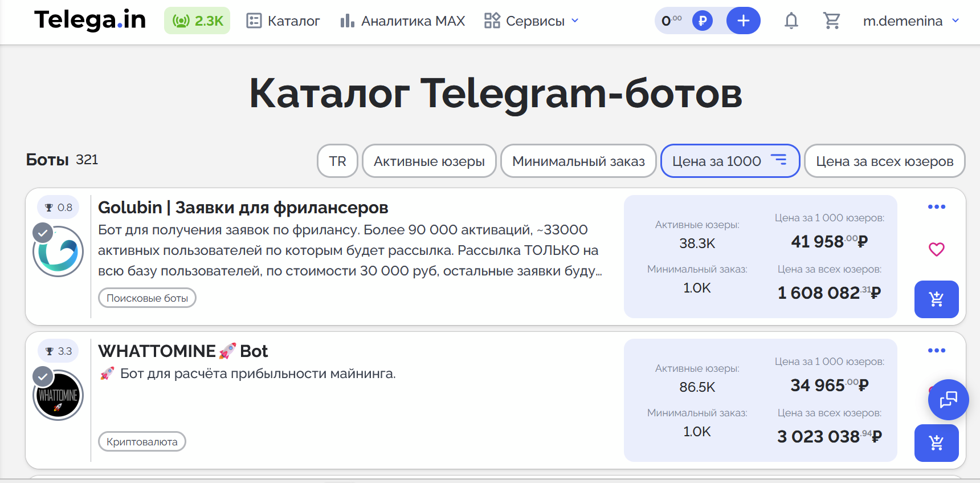
Task: Expand the m.demenina account menu
Action: (911, 21)
